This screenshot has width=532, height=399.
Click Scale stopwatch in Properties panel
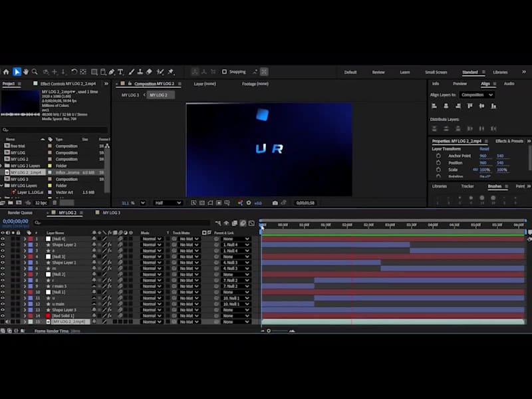coord(438,170)
